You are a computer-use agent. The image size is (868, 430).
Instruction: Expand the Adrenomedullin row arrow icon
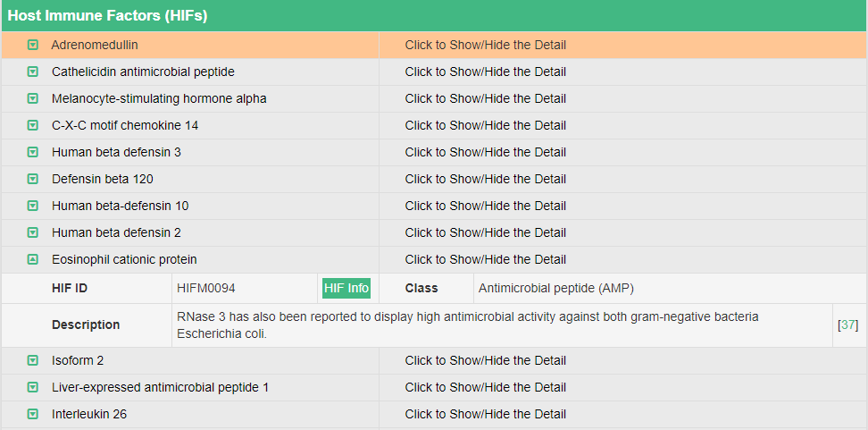pos(33,45)
